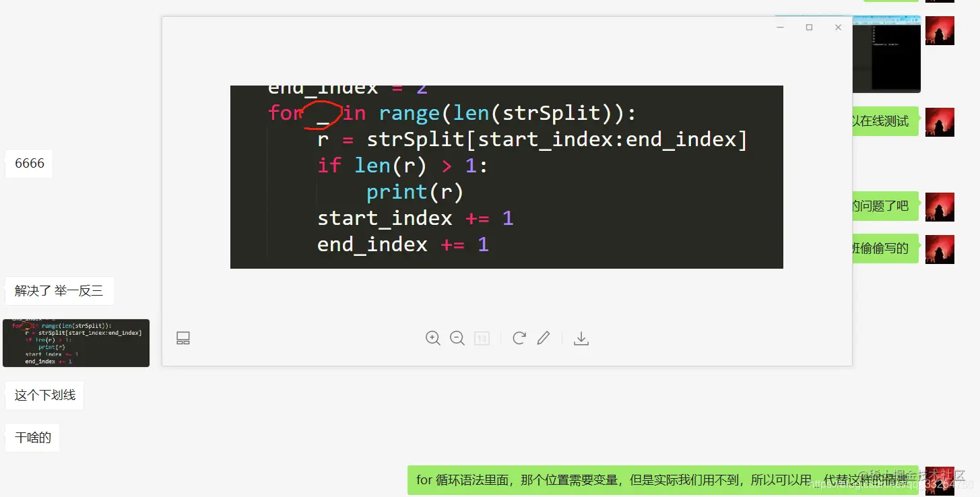
Task: Click avatar beside '在线测试' message
Action: click(x=940, y=122)
